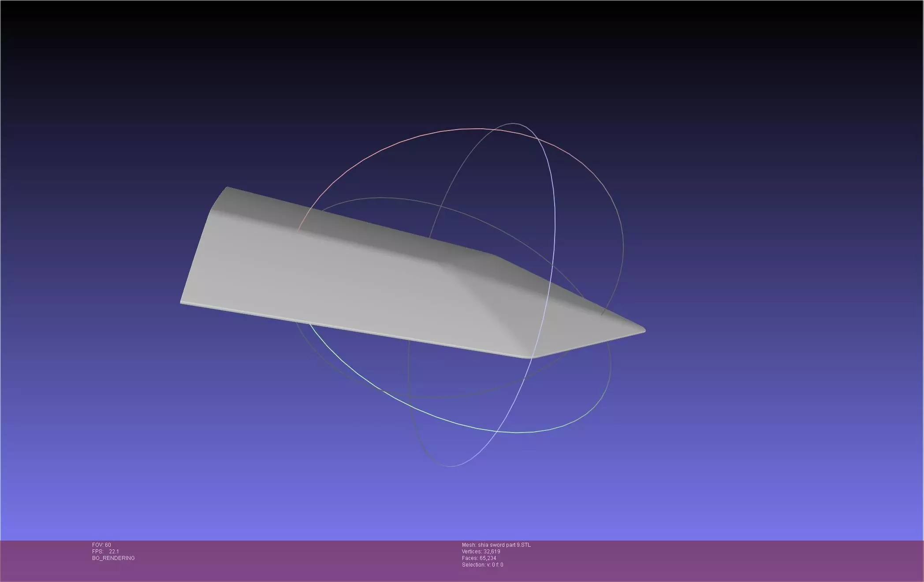Click the pointed tip of the sword blade
Screen dimensions: 924x582
click(643, 330)
